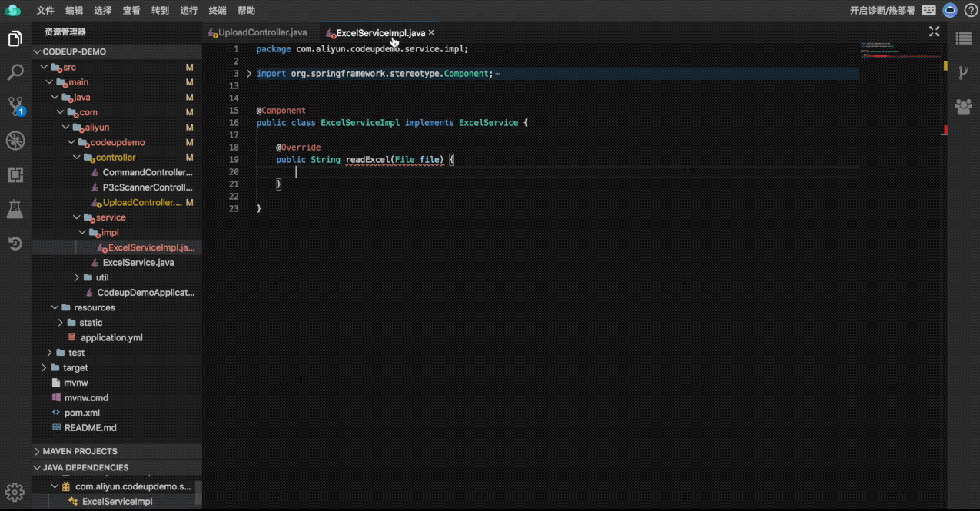Screen dimensions: 980x511
Task: Expand the target folder chevron
Action: 45,367
